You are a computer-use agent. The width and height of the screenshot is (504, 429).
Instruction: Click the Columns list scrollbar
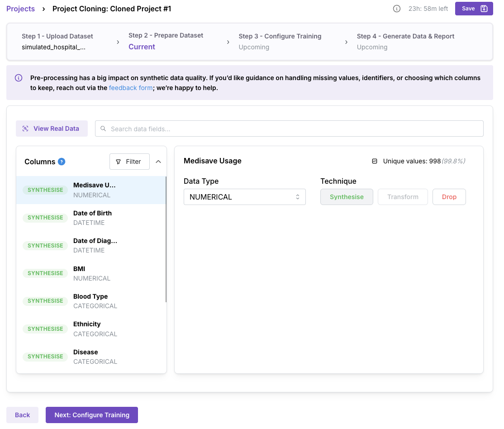tap(166, 239)
